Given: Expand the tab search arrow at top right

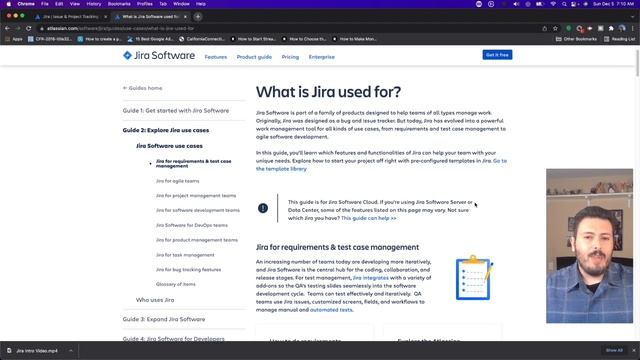Looking at the screenshot, I should tap(633, 17).
